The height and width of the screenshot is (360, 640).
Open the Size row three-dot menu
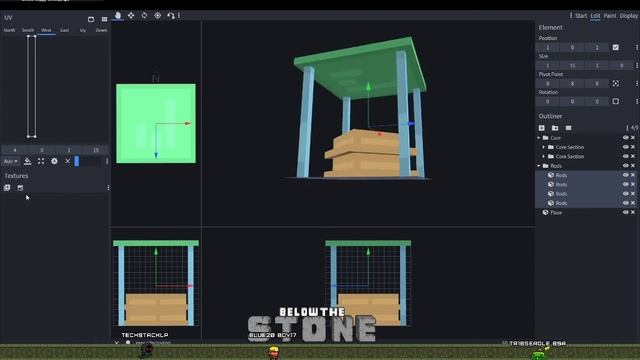point(637,65)
